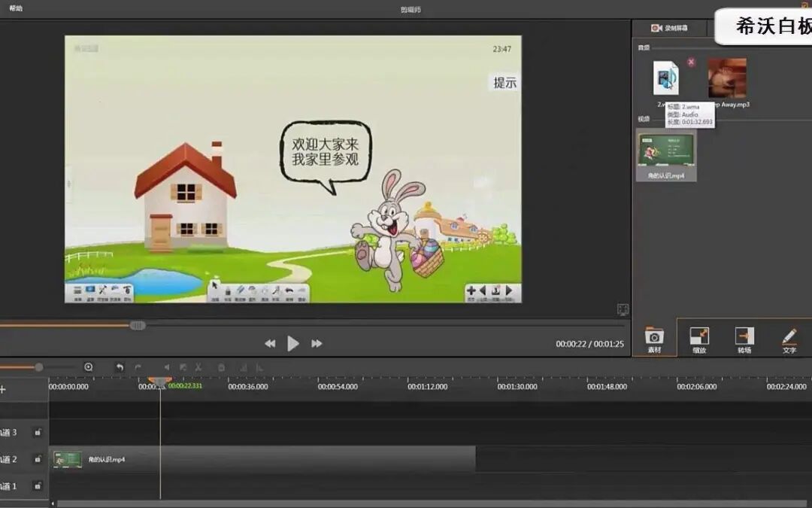This screenshot has width=812, height=508.
Task: Open the 转场 transitions tab
Action: click(744, 340)
